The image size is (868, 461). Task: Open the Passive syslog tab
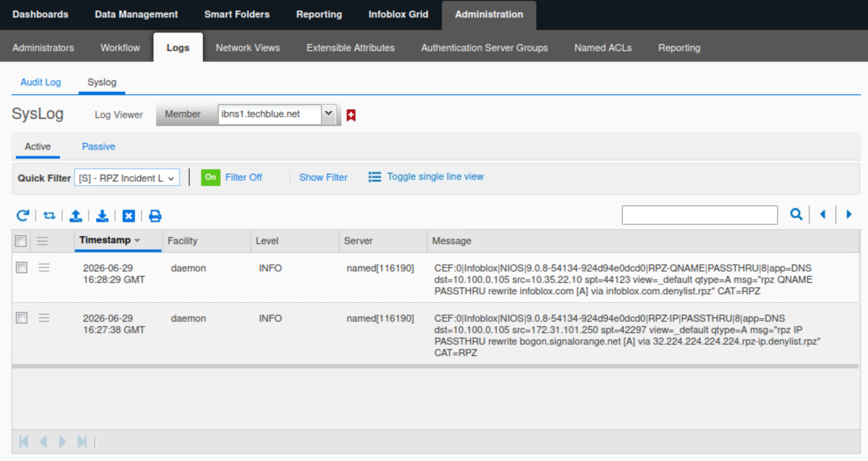tap(98, 146)
